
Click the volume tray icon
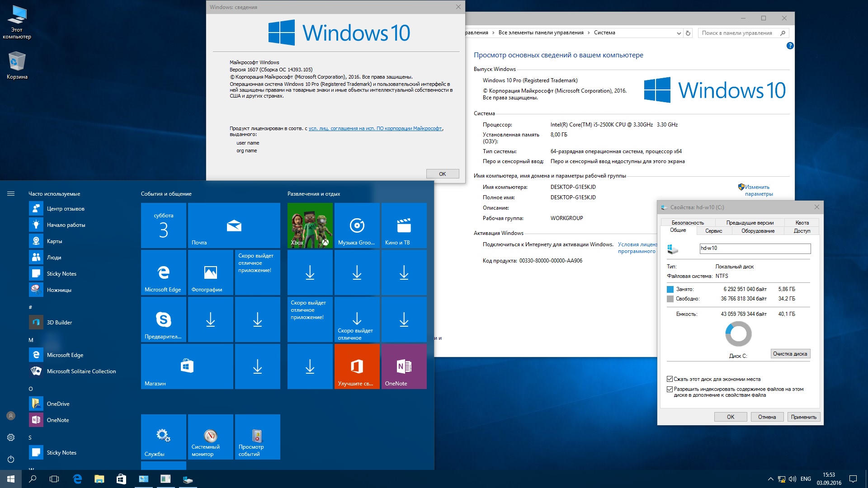[x=792, y=479]
